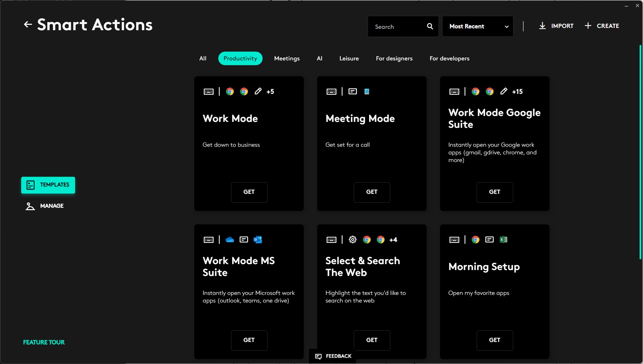Screen dimensions: 643x364
Task: Click the Import download icon
Action: (x=542, y=26)
